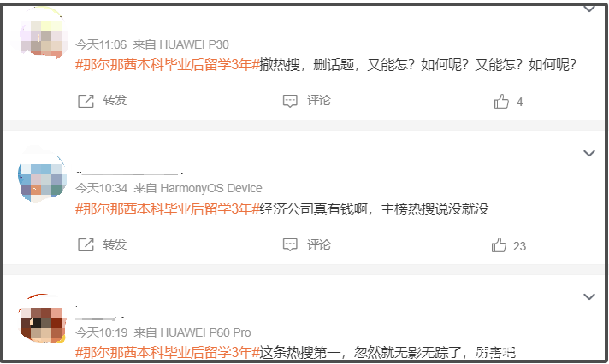The image size is (609, 364).
Task: Expand chevron menu on P60 Pro post
Action: pos(589,296)
